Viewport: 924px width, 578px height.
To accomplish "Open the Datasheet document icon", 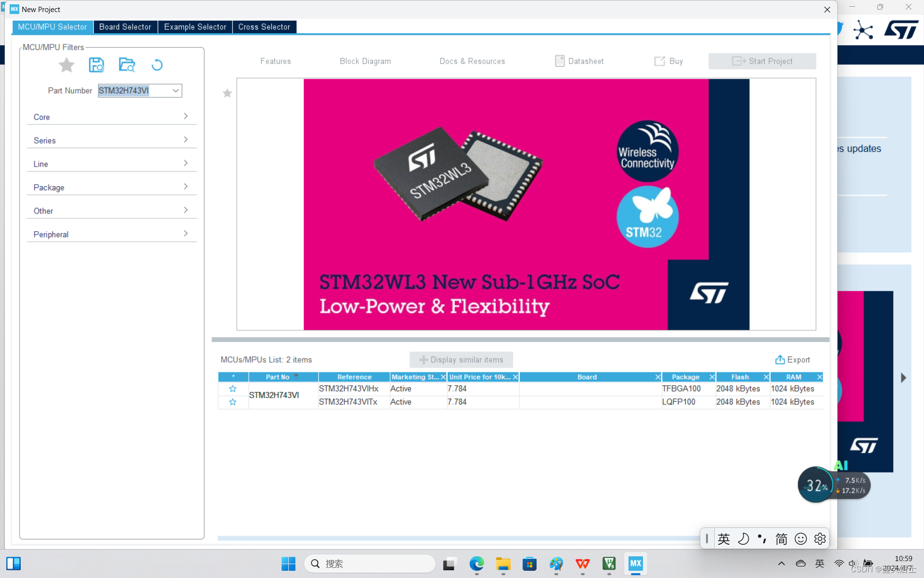I will coord(559,61).
